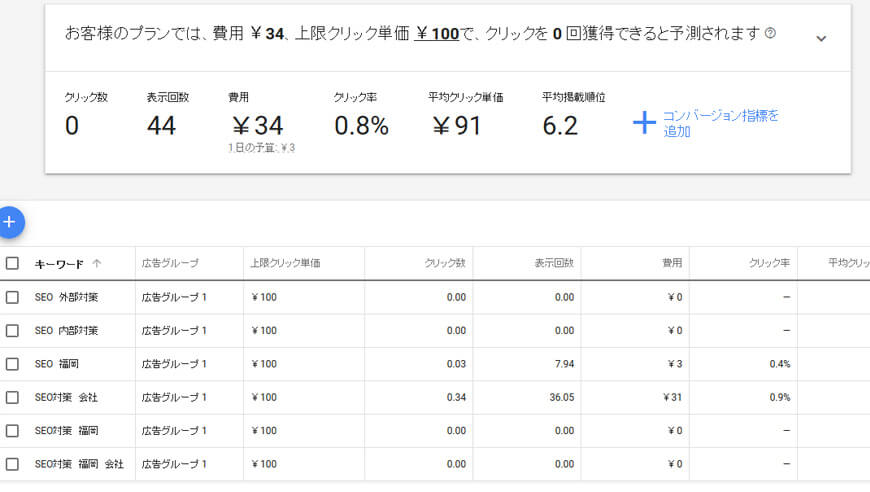Sort by 広告グループ column header
870x492 pixels.
point(170,264)
